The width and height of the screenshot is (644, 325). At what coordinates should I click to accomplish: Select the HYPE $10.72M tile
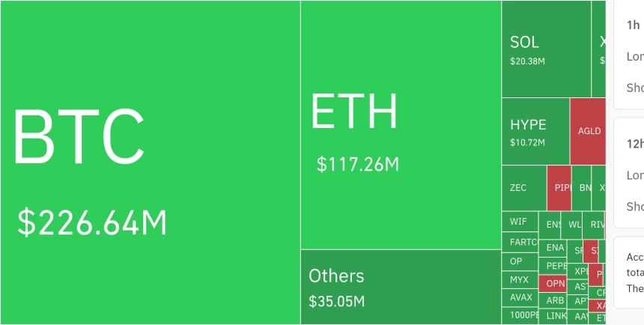(535, 132)
